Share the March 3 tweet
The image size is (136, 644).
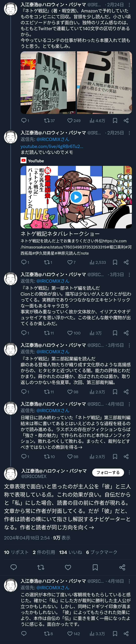[126, 333]
